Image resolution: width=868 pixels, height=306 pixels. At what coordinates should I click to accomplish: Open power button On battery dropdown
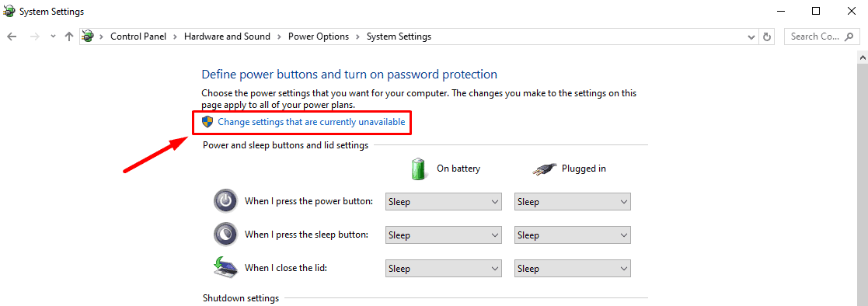pyautogui.click(x=444, y=202)
